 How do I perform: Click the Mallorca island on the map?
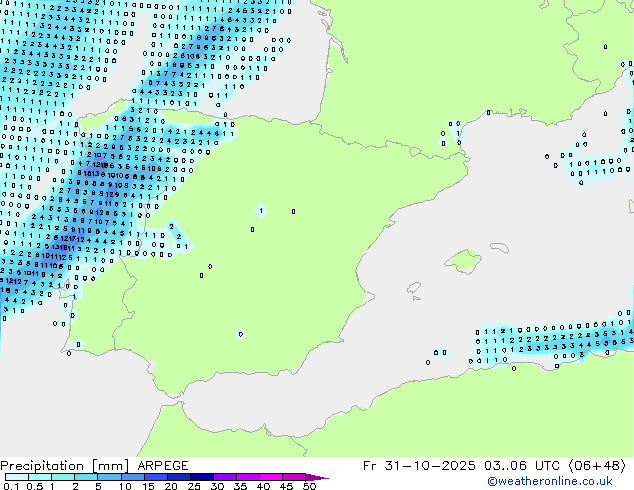(460, 262)
